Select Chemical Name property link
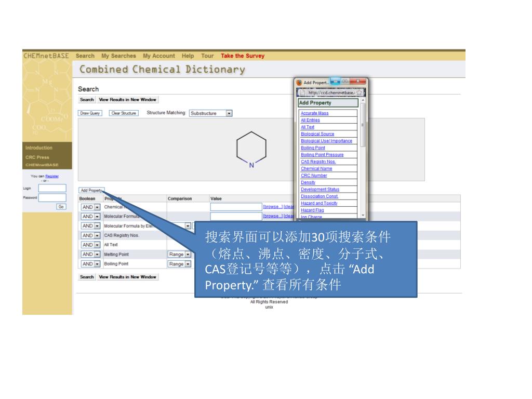 [x=316, y=169]
